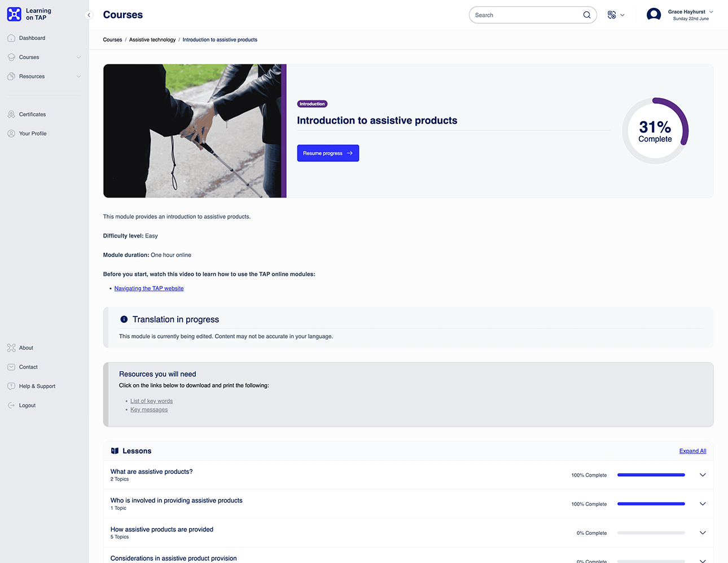Expand 'Considerations in assistive product provision' chevron
The width and height of the screenshot is (728, 563).
coord(703,561)
